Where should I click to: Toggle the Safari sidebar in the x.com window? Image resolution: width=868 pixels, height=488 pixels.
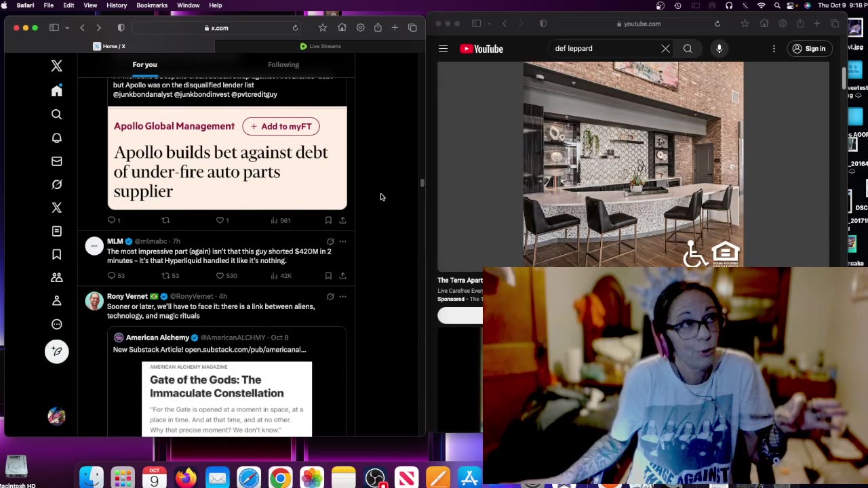[x=54, y=28]
